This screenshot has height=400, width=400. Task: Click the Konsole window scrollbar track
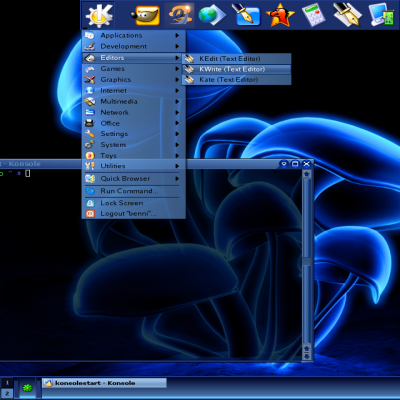click(307, 260)
